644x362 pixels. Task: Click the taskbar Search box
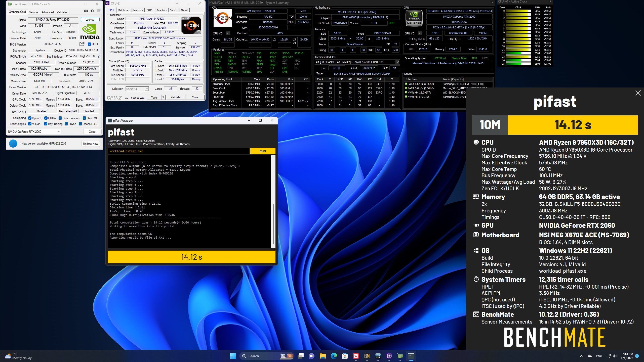(x=267, y=356)
